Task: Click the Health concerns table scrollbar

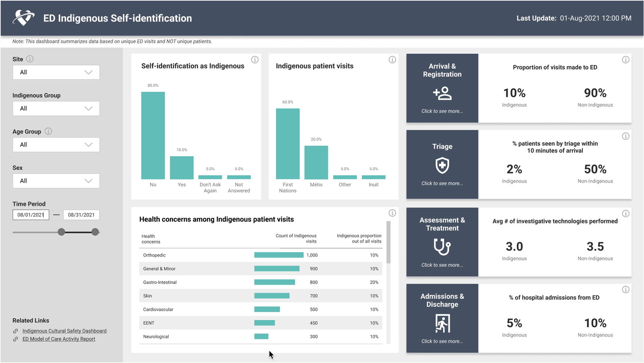Action: tap(388, 242)
